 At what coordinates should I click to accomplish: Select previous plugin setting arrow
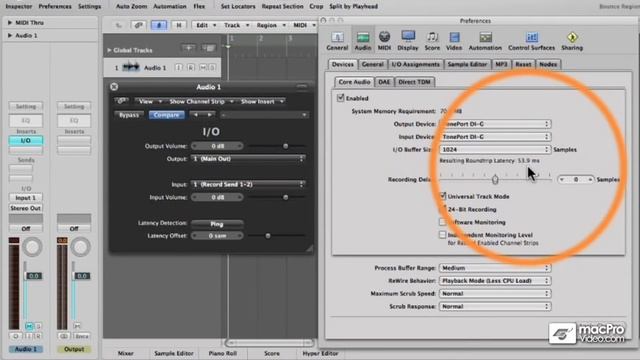pyautogui.click(x=196, y=115)
